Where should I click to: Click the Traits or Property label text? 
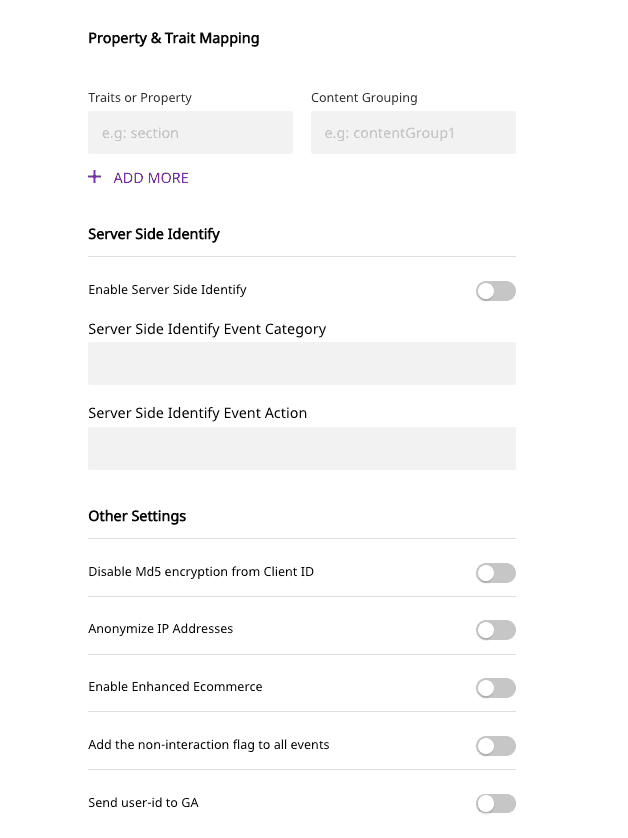pos(140,98)
